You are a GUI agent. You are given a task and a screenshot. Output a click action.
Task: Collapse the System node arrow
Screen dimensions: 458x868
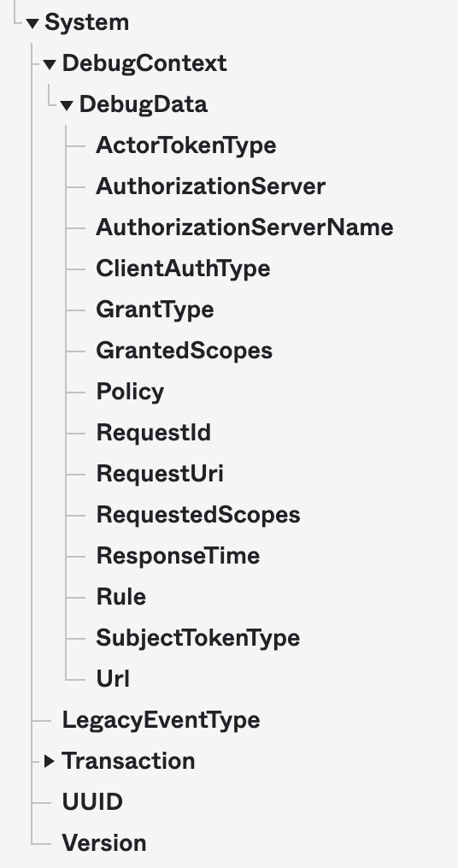click(x=32, y=24)
